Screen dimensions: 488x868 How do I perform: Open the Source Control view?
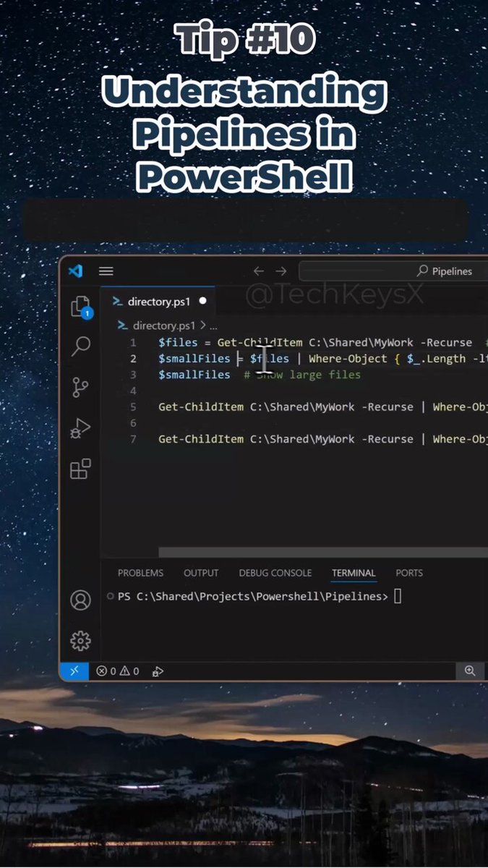pos(80,388)
